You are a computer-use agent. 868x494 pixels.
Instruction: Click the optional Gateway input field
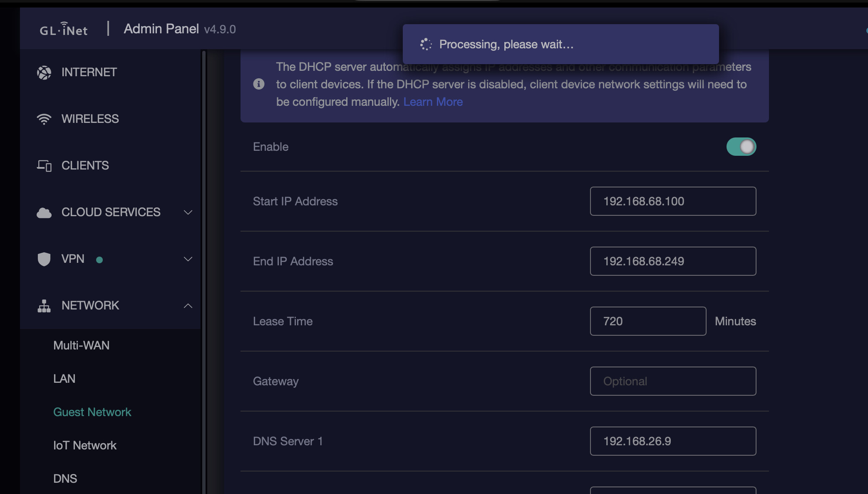(673, 381)
